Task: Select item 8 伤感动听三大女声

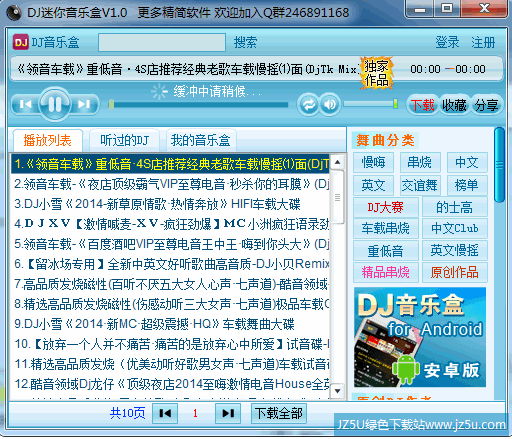Action: (170, 304)
